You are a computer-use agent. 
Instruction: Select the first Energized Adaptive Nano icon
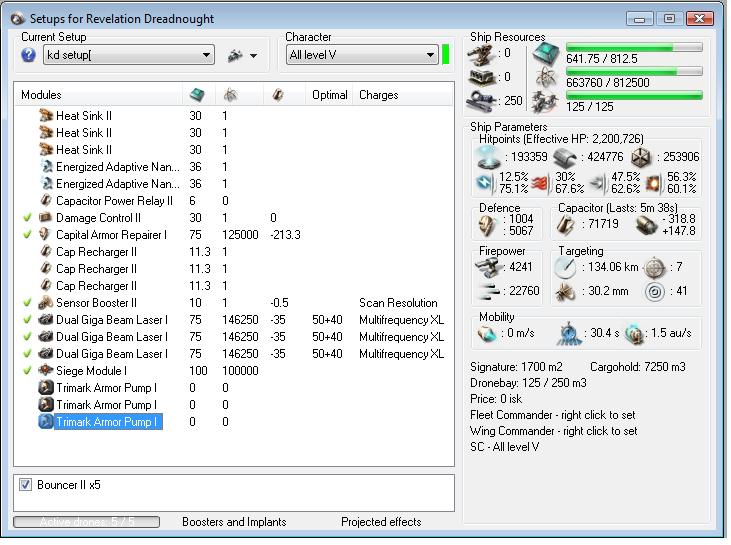coord(46,166)
